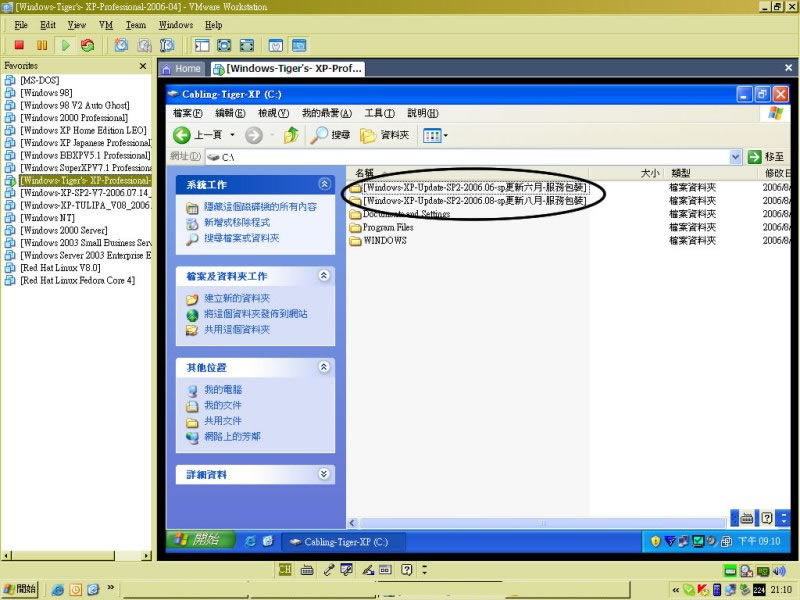Collapse the 檔案及資料夾工作 panel chevron
Screen dimensions: 800x600
click(324, 276)
